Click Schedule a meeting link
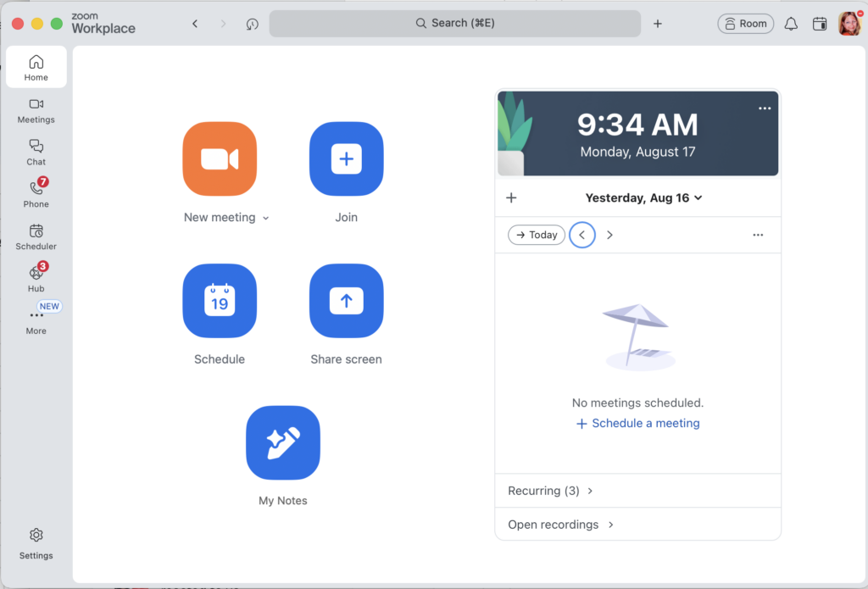Screen dimensions: 868x589 tap(637, 424)
